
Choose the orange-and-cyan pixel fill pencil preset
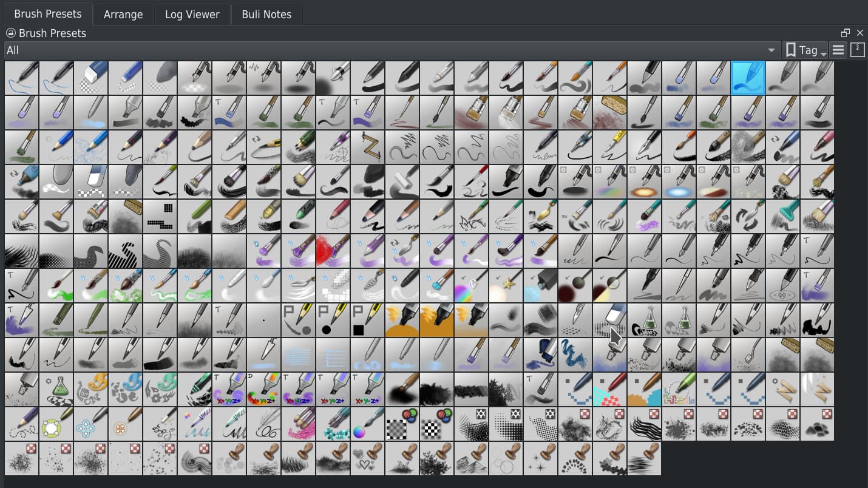tap(644, 389)
